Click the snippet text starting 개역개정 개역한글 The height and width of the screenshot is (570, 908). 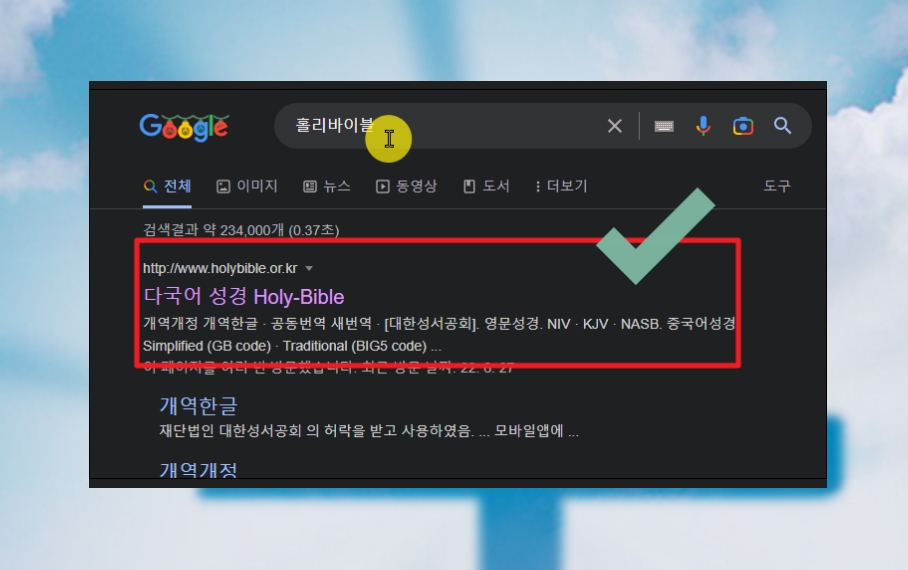(x=439, y=323)
